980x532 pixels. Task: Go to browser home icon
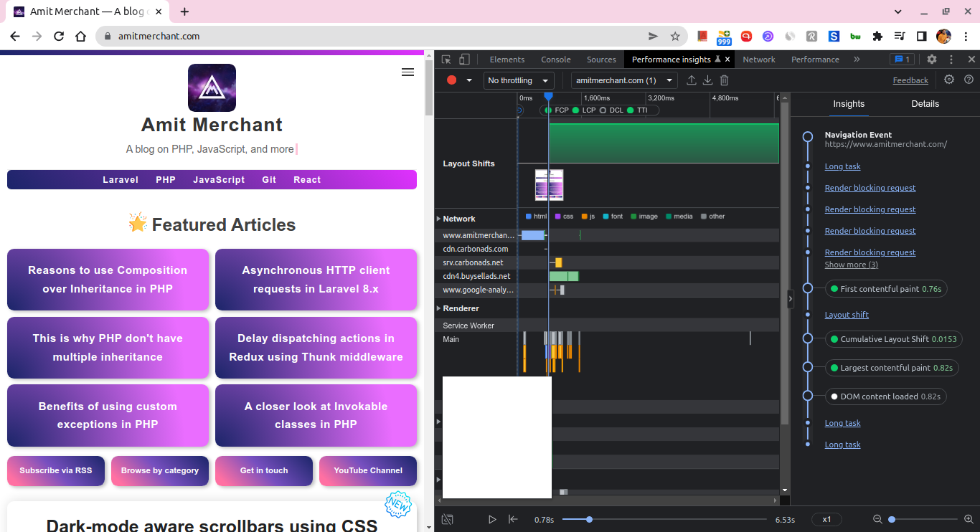click(80, 36)
